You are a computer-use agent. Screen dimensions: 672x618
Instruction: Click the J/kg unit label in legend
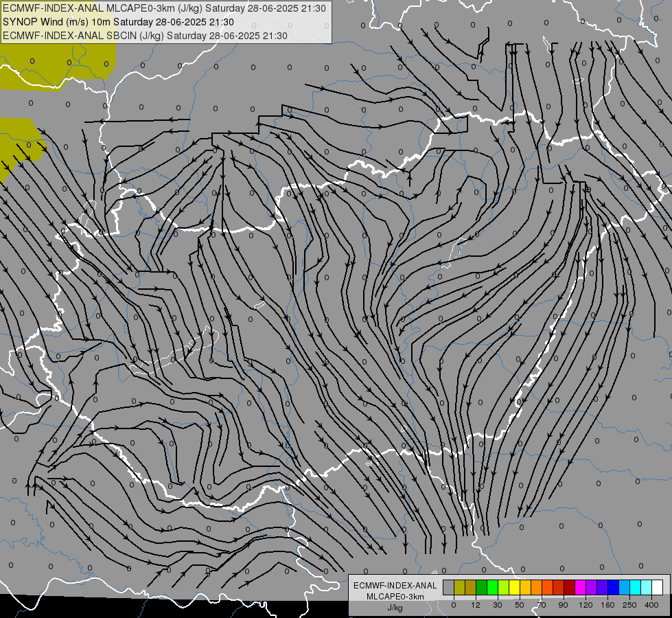pyautogui.click(x=395, y=607)
